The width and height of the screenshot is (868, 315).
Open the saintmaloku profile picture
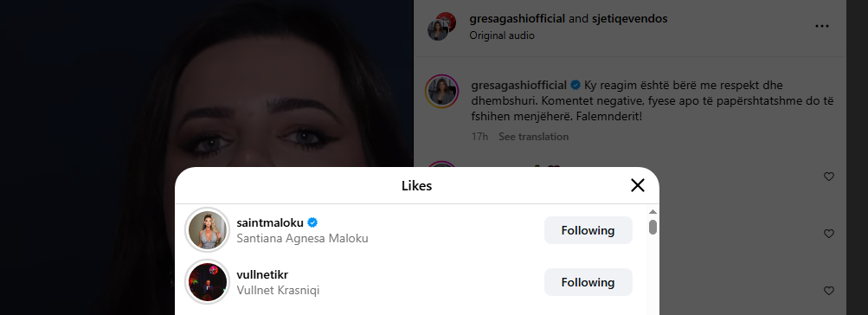click(207, 230)
